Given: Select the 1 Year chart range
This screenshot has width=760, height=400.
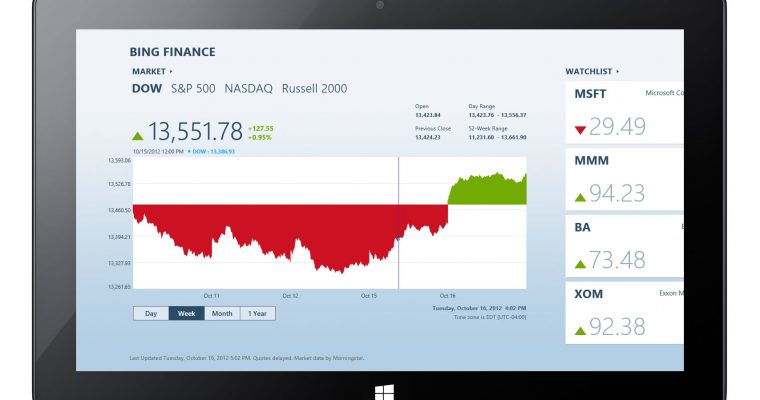Looking at the screenshot, I should [x=257, y=314].
